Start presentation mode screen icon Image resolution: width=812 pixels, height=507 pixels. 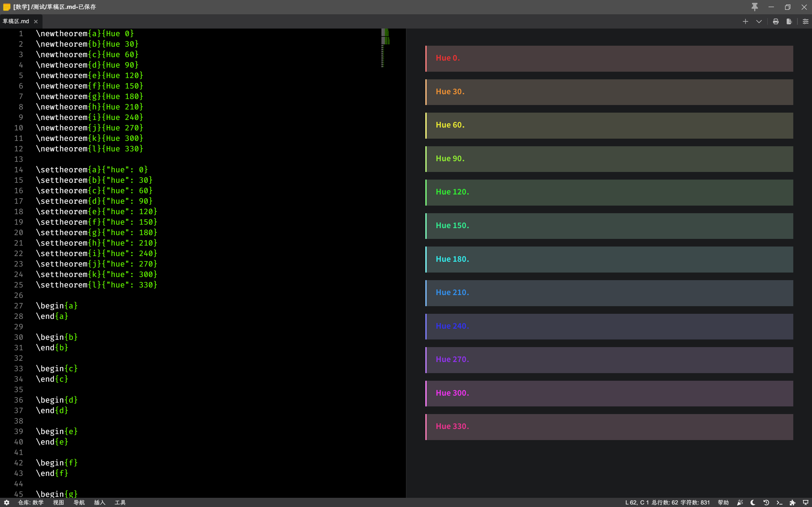point(805,502)
